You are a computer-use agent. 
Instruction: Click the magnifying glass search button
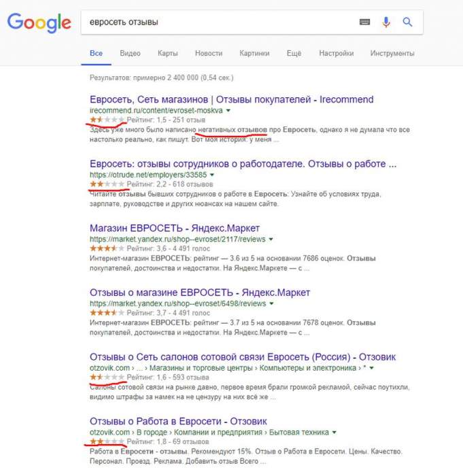(x=408, y=22)
